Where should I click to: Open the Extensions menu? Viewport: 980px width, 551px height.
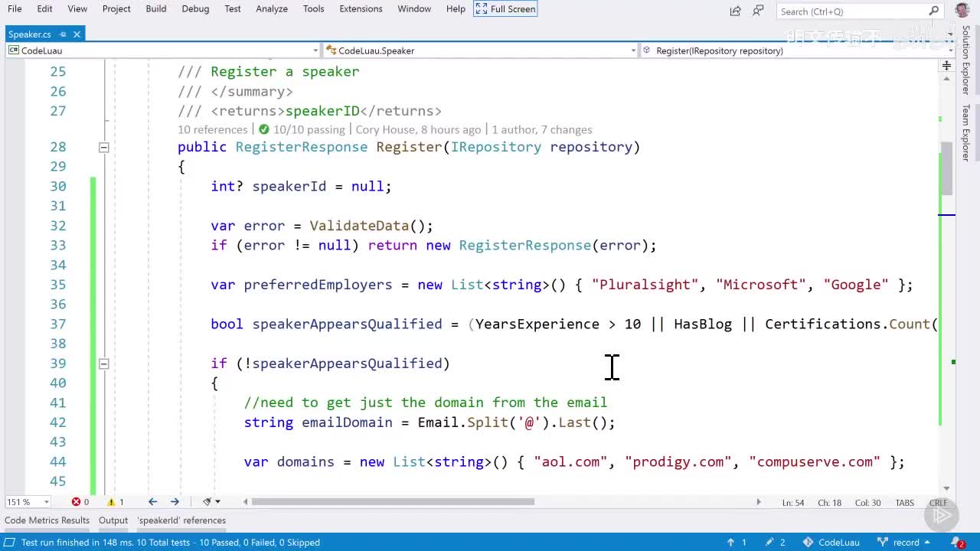pos(361,8)
